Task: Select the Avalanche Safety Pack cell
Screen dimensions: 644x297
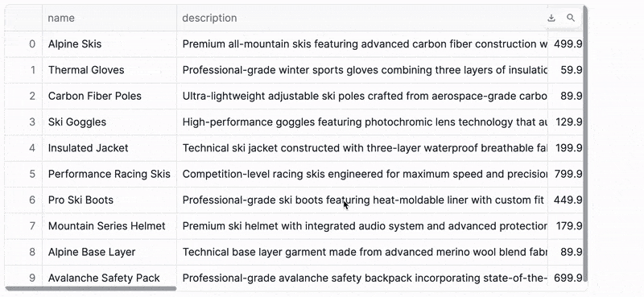Action: tap(109, 278)
